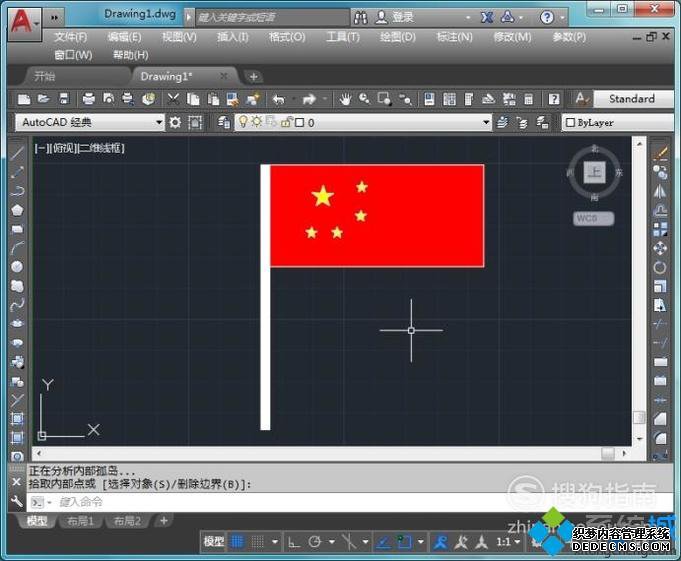This screenshot has height=561, width=681.
Task: Open the AutoCAD application menu button
Action: [24, 23]
